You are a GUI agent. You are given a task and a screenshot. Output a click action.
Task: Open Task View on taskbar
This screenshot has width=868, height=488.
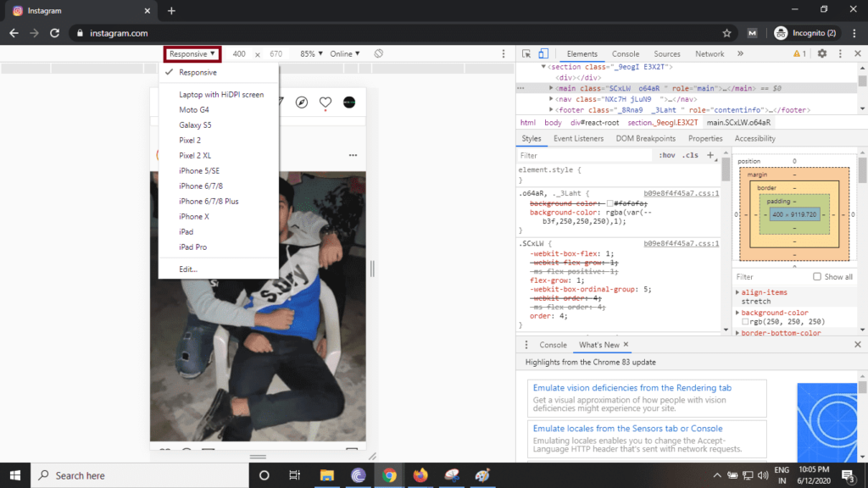coord(294,475)
